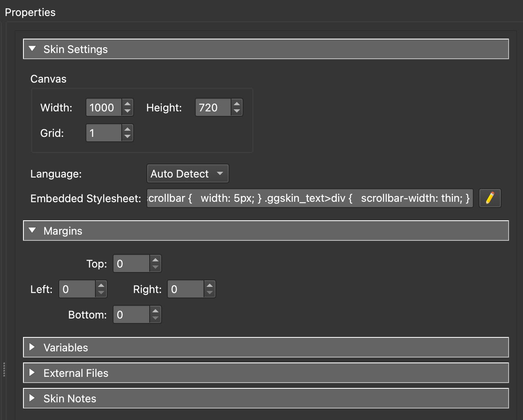Viewport: 523px width, 420px height.
Task: Expand the Skin Notes section
Action: pos(32,398)
